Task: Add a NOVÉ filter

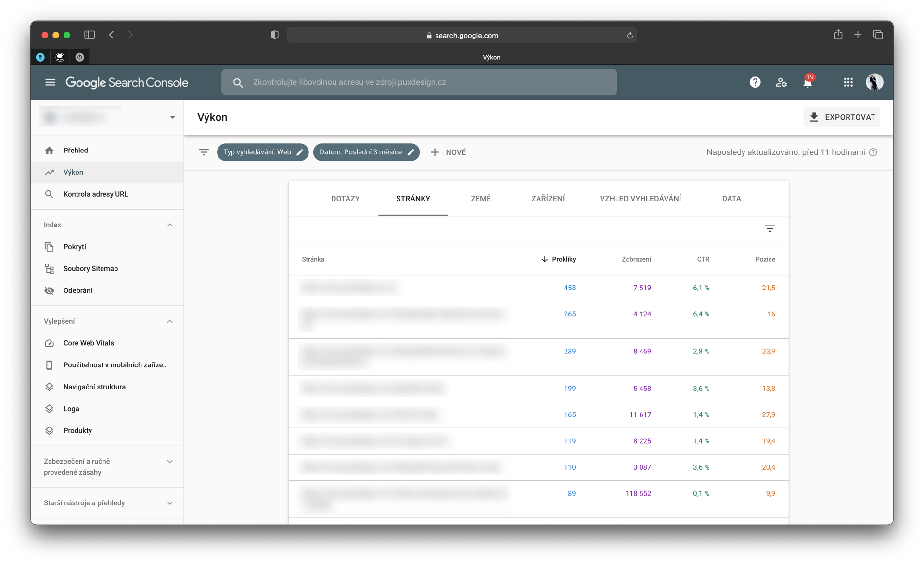Action: [448, 152]
